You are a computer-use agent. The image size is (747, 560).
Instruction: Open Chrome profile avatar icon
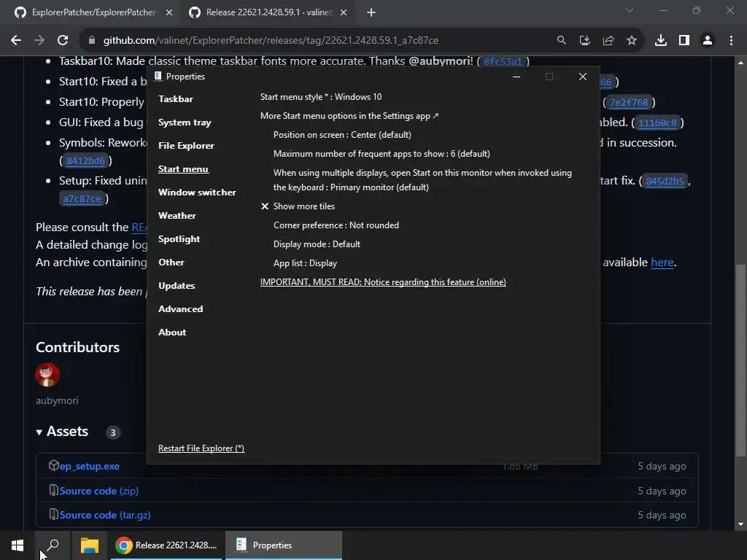708,41
